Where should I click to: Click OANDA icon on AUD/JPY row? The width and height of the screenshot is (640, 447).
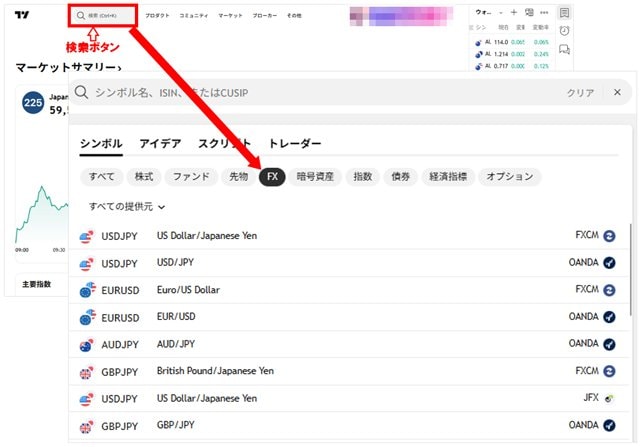point(609,344)
